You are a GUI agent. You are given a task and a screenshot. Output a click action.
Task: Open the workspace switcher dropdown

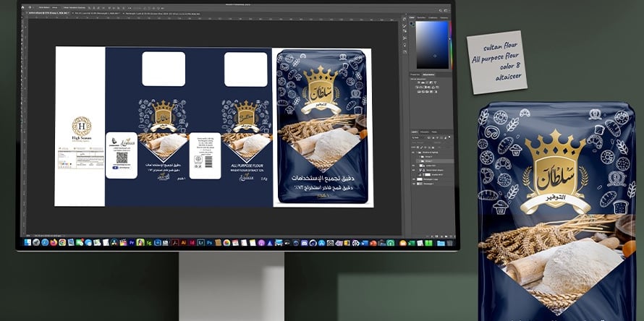(x=446, y=10)
